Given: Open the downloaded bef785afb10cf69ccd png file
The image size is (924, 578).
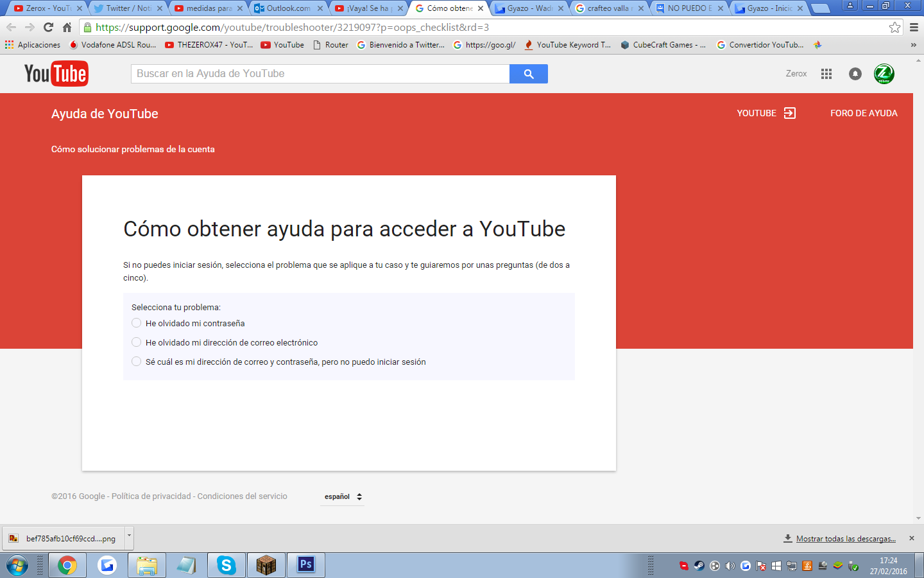Looking at the screenshot, I should [64, 538].
